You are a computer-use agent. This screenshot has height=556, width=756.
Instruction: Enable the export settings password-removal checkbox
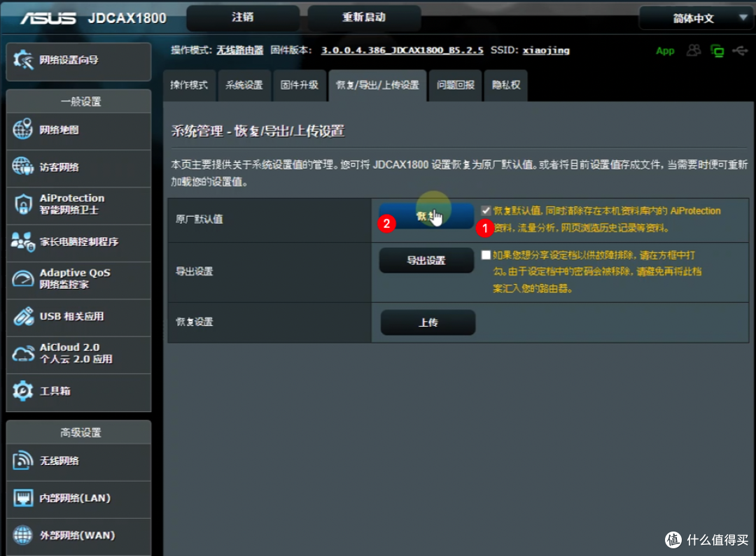486,255
